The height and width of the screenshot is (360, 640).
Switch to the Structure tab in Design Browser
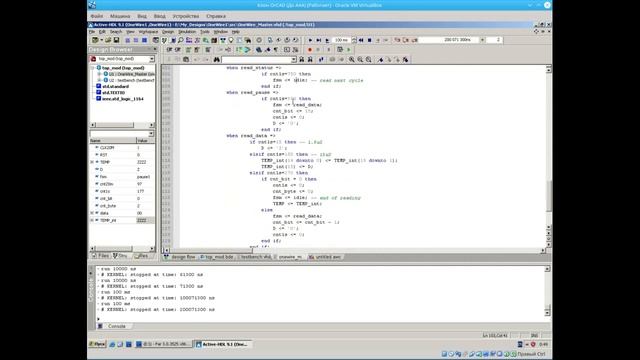[x=120, y=256]
